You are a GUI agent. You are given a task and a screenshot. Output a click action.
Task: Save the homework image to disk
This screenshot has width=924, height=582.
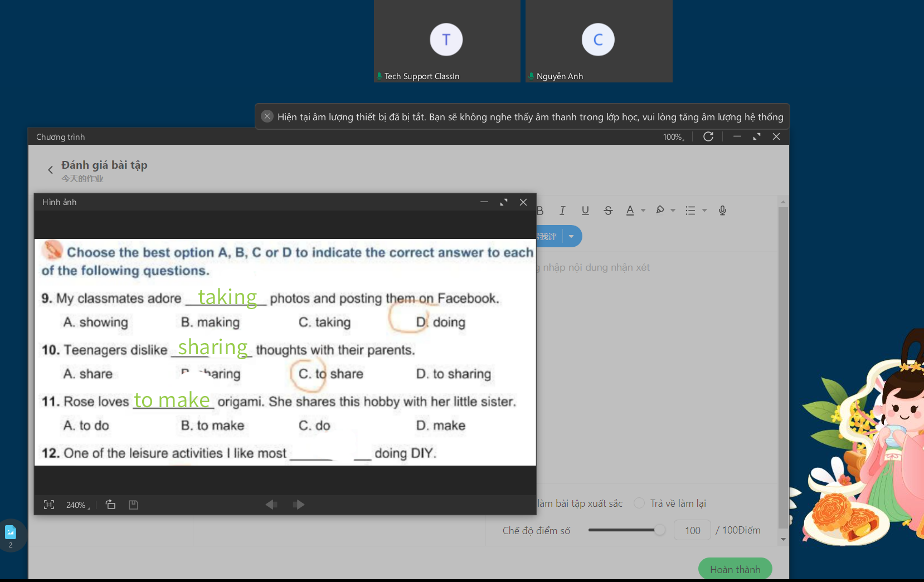click(x=133, y=505)
